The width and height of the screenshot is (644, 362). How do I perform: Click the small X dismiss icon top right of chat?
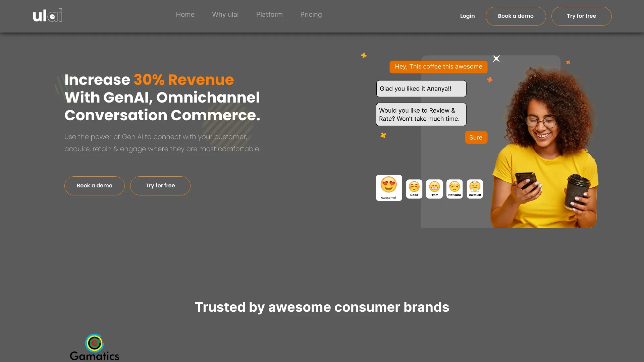[x=496, y=59]
